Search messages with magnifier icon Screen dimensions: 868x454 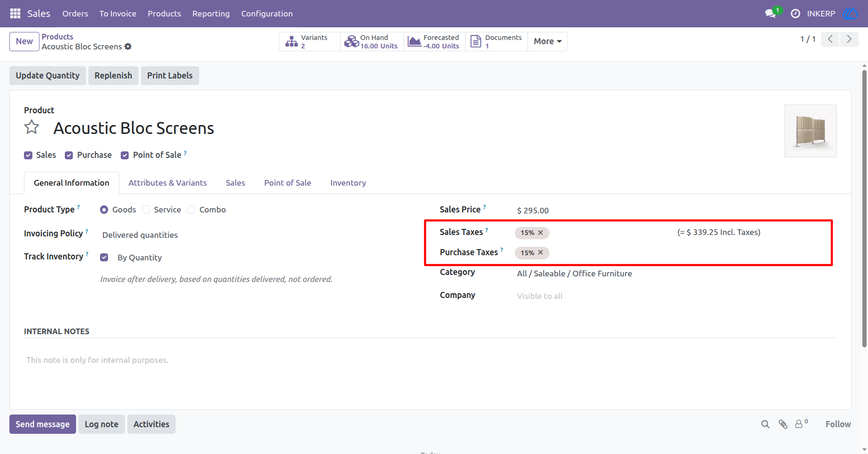[x=765, y=424]
